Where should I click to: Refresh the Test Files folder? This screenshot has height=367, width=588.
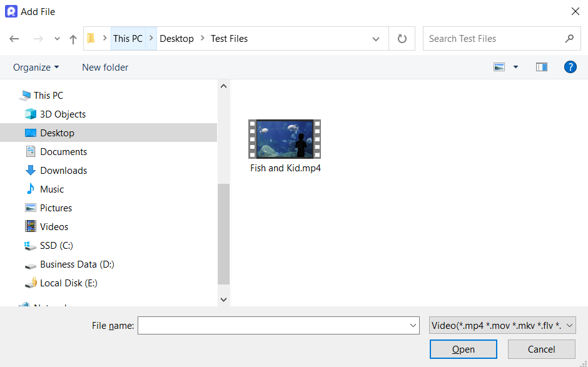click(402, 38)
